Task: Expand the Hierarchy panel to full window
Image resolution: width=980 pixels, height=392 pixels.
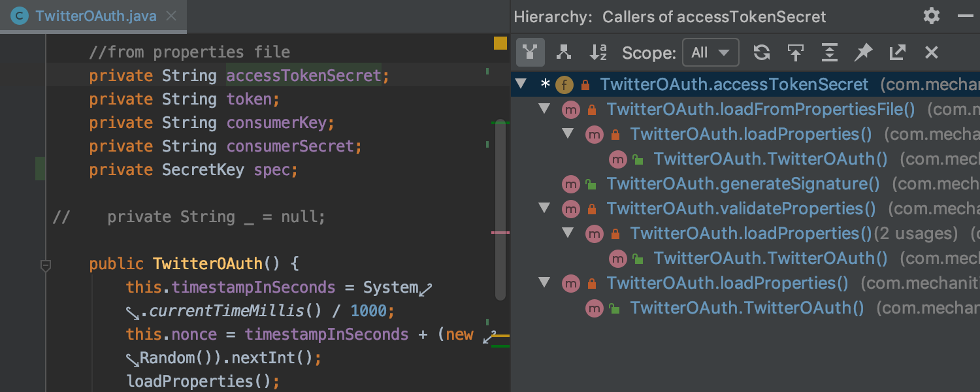Action: click(898, 52)
